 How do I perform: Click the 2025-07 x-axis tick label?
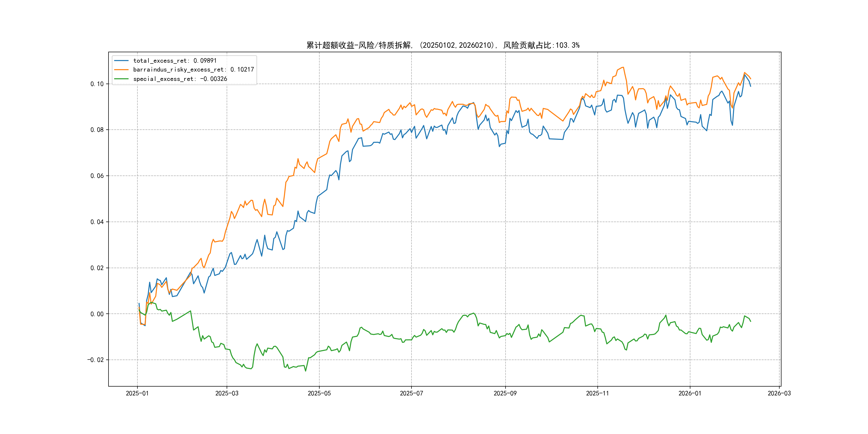pyautogui.click(x=411, y=393)
